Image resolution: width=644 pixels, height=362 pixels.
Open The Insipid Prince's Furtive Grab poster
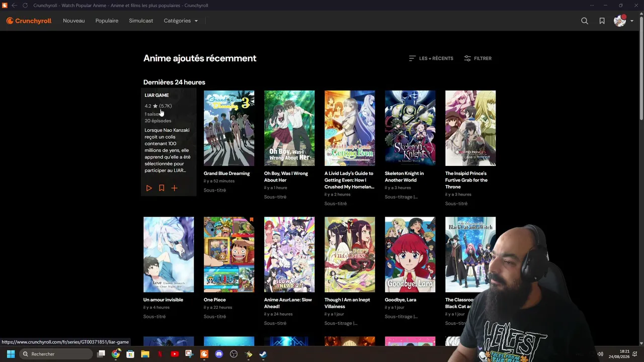[470, 128]
